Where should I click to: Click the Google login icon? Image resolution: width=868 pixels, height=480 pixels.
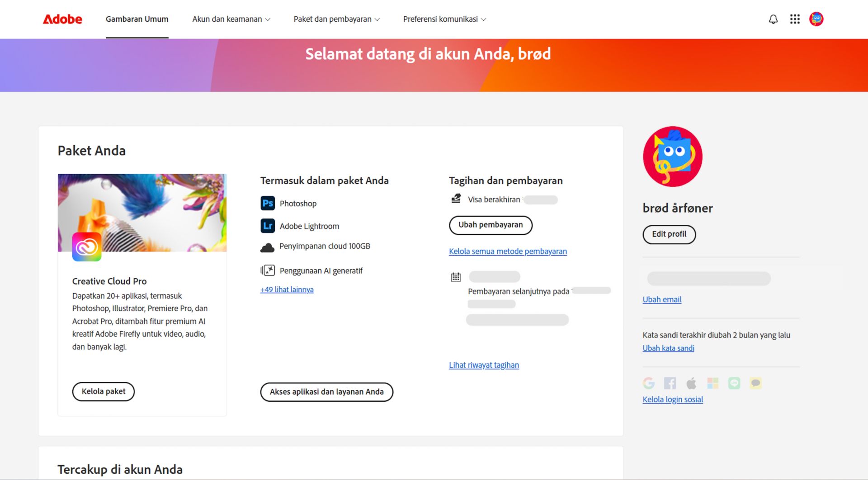tap(649, 383)
